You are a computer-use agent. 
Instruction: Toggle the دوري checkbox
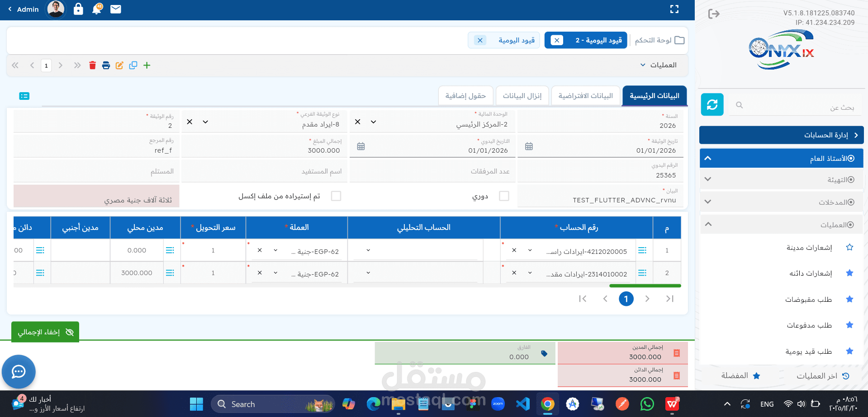pyautogui.click(x=504, y=196)
